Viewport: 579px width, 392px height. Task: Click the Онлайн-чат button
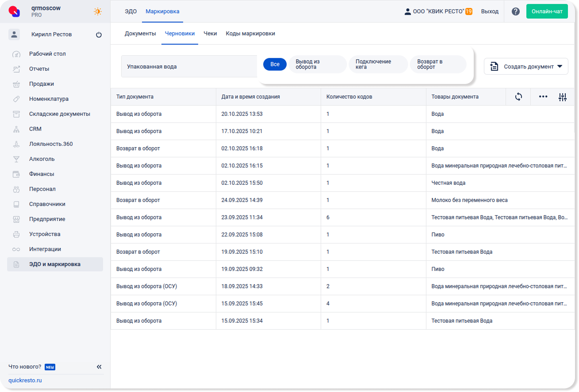pos(547,11)
